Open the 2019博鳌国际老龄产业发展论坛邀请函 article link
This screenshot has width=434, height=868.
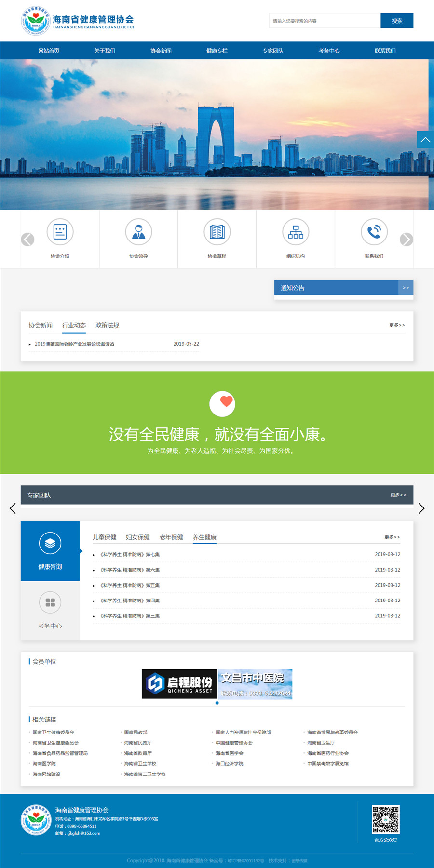pos(74,344)
